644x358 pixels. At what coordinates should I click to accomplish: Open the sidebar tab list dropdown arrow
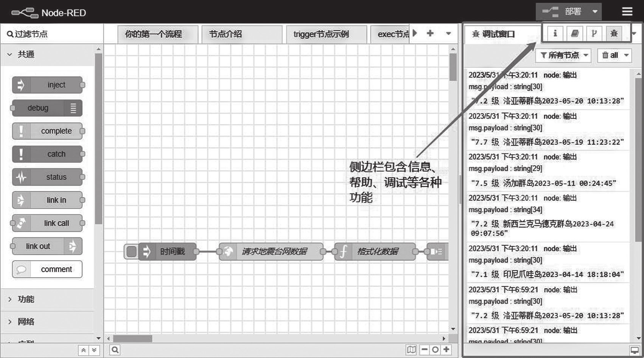[x=635, y=33]
